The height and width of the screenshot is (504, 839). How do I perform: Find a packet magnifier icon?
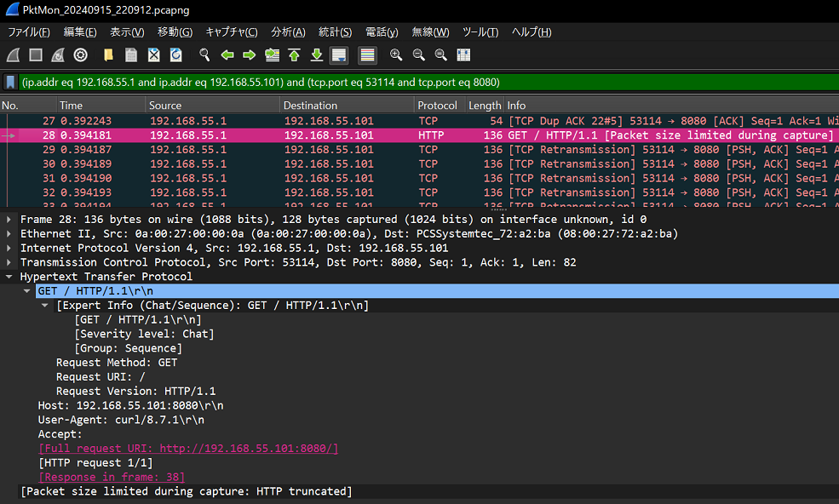click(x=204, y=55)
